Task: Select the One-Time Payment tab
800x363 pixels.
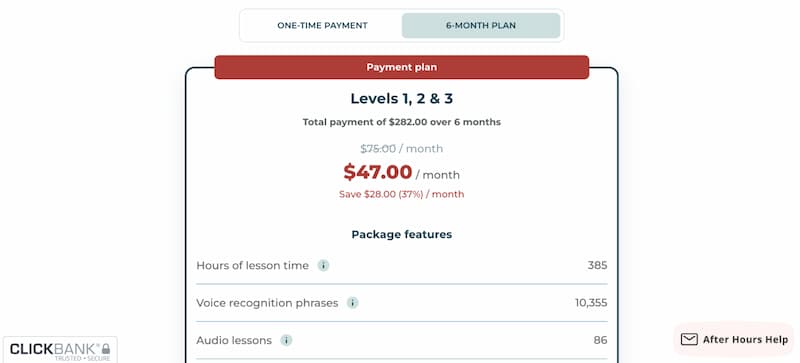Action: click(322, 26)
